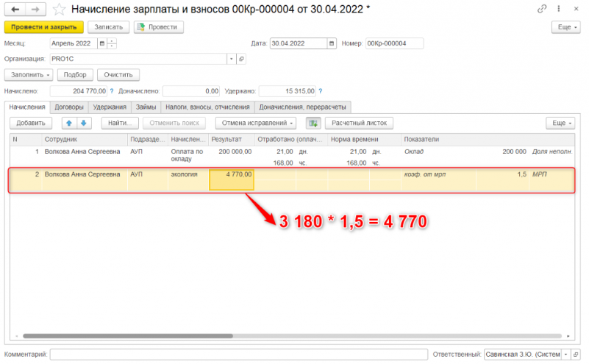Click help question mark next to Начислено

113,91
